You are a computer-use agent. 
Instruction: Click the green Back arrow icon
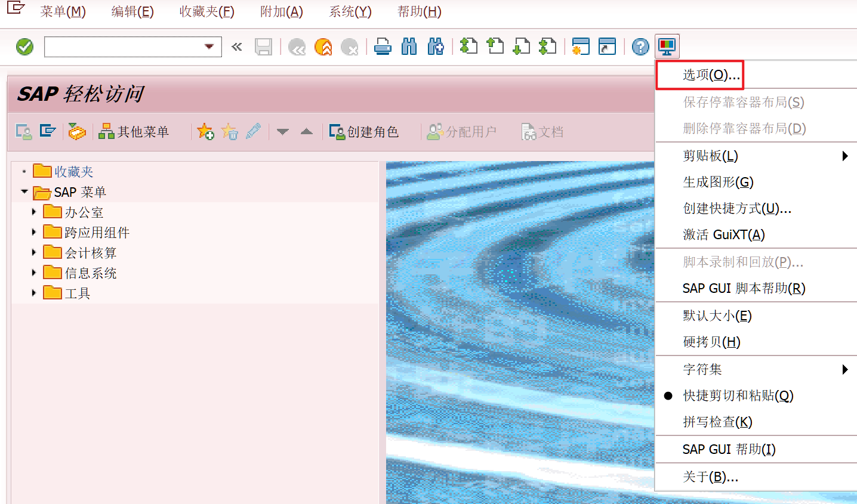297,46
